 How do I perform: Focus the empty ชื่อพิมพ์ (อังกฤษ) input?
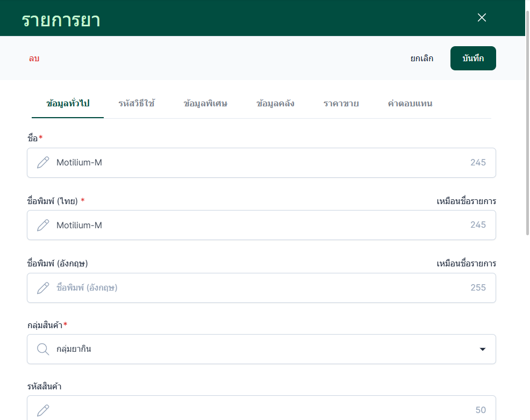tap(261, 288)
